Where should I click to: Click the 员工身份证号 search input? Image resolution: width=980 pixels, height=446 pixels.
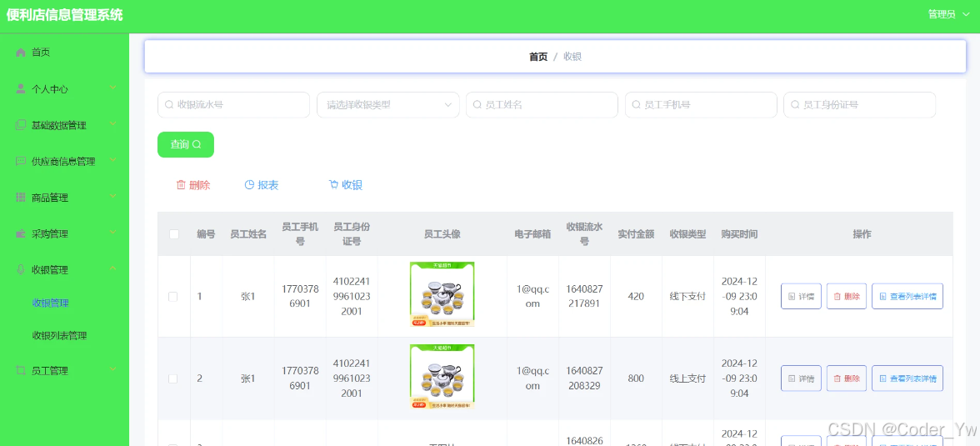859,105
